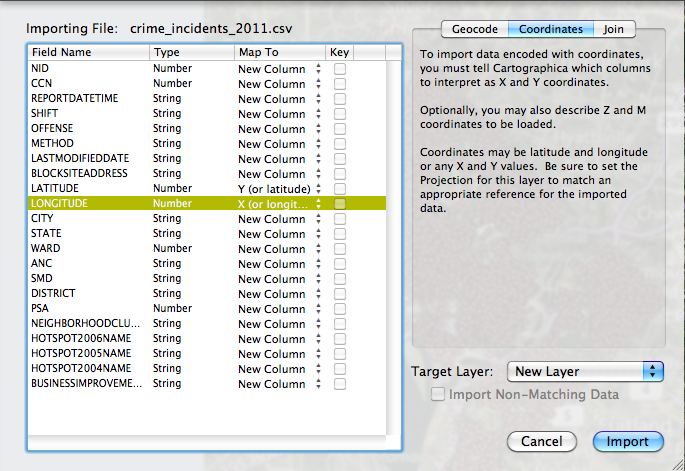Click the Map To column header
Screen dimensions: 685x471
click(x=278, y=52)
